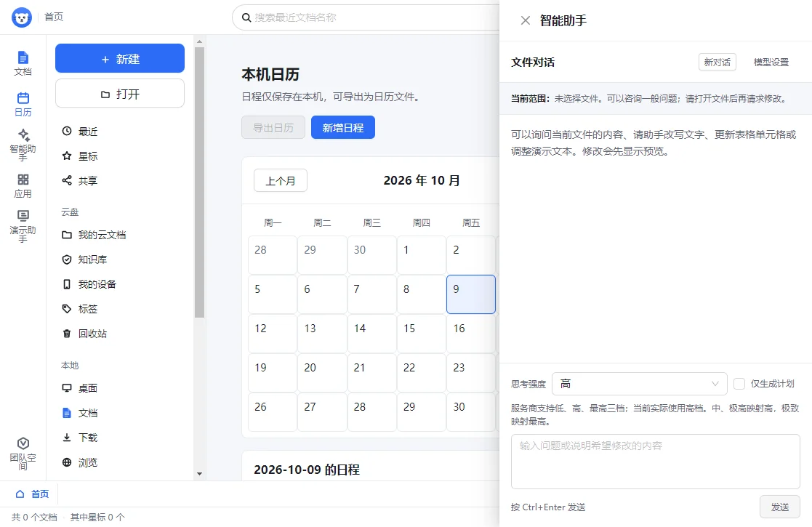
Task: Click the 本机日历 title
Action: 270,75
